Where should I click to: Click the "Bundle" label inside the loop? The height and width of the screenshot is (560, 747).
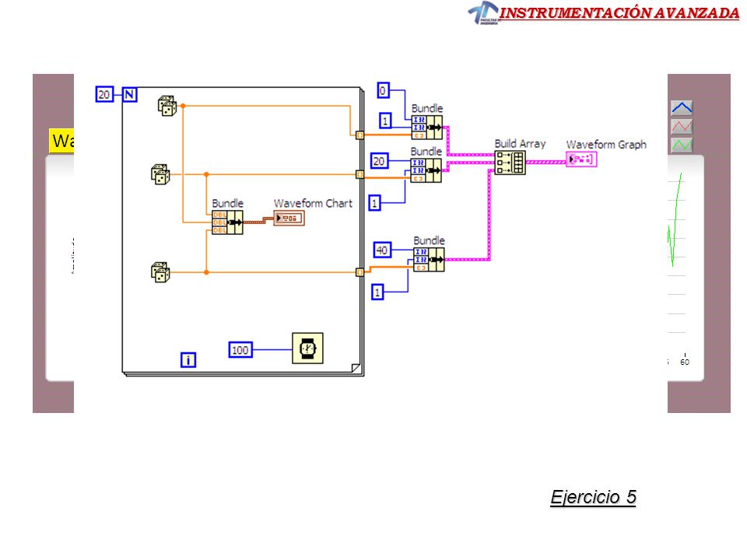(x=227, y=203)
